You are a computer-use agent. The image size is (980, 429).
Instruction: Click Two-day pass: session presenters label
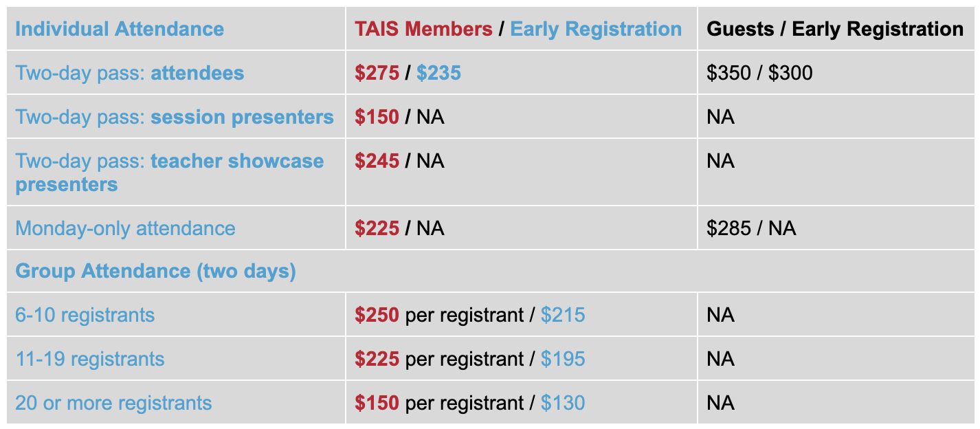(x=175, y=117)
